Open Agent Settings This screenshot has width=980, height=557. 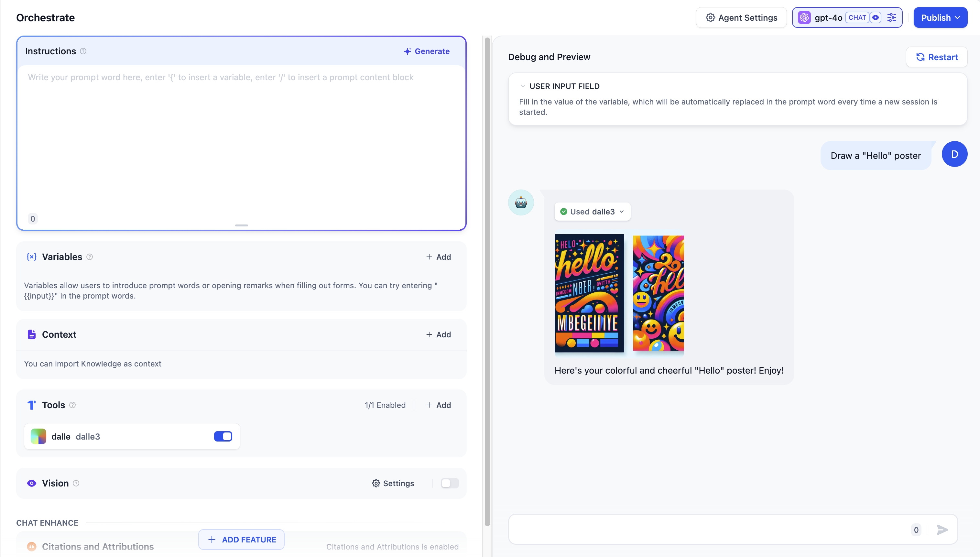coord(741,17)
